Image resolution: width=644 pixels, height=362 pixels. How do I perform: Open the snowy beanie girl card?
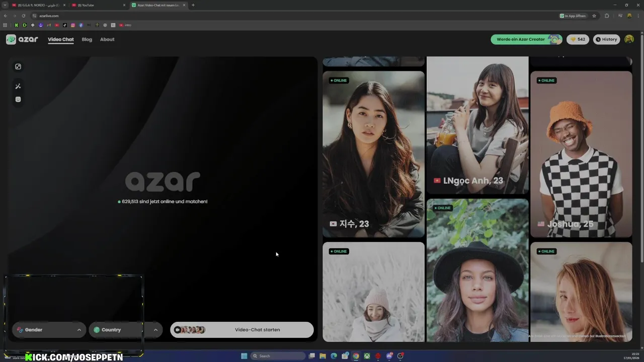pyautogui.click(x=373, y=292)
